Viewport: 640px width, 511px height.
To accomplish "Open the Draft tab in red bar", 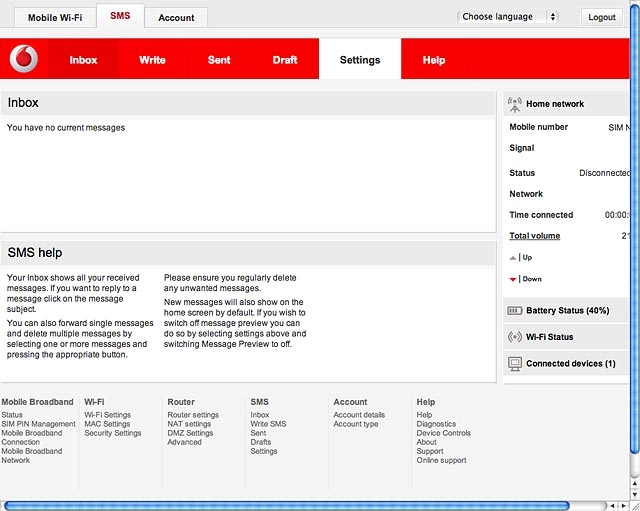I will tap(285, 60).
